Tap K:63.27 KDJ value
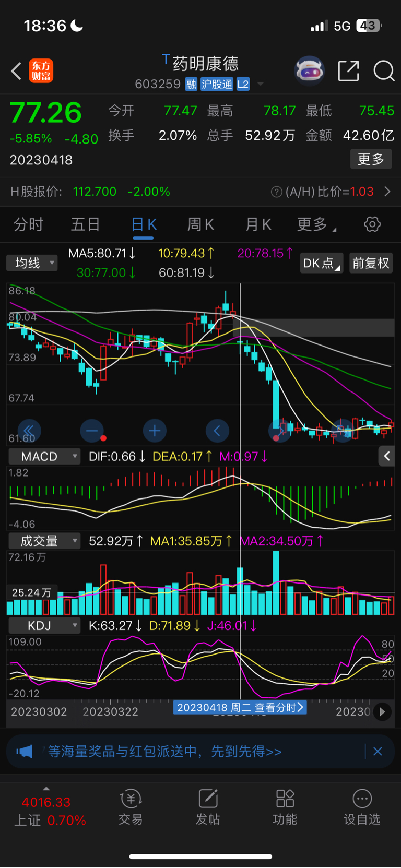 click(x=115, y=626)
